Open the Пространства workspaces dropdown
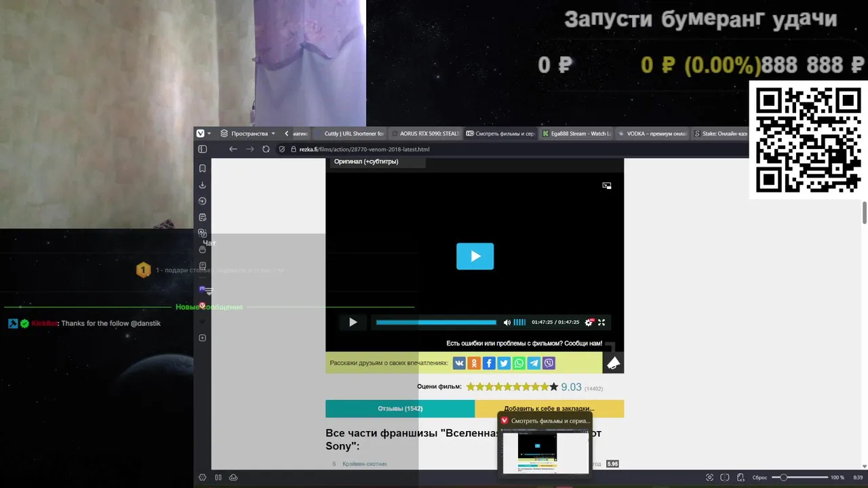The width and height of the screenshot is (868, 488). coord(248,134)
